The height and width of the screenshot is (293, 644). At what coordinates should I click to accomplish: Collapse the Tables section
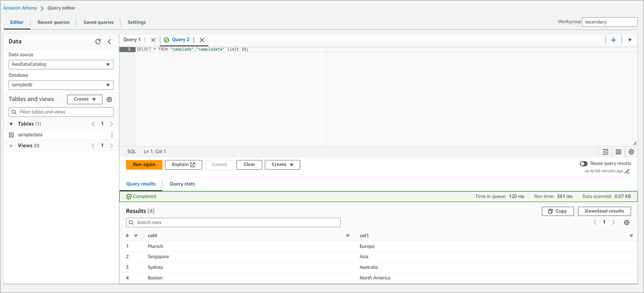click(x=11, y=124)
